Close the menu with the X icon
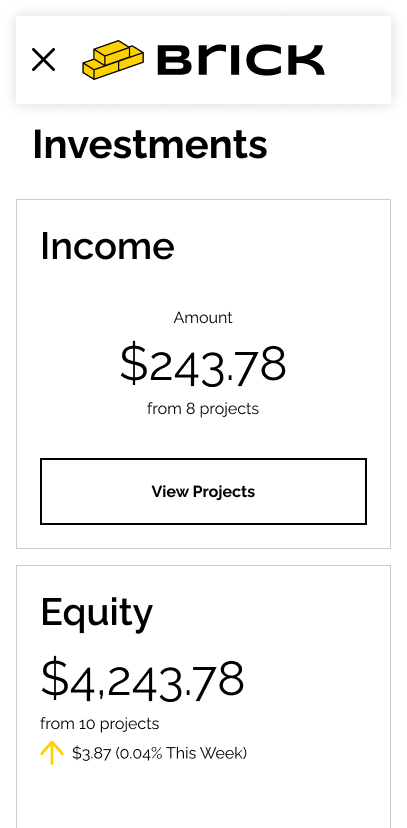This screenshot has height=828, width=407. point(43,59)
